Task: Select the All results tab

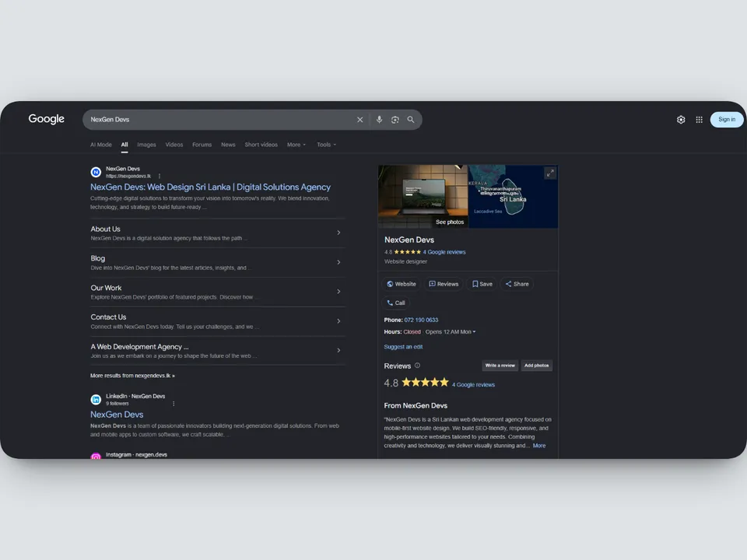Action: tap(124, 145)
